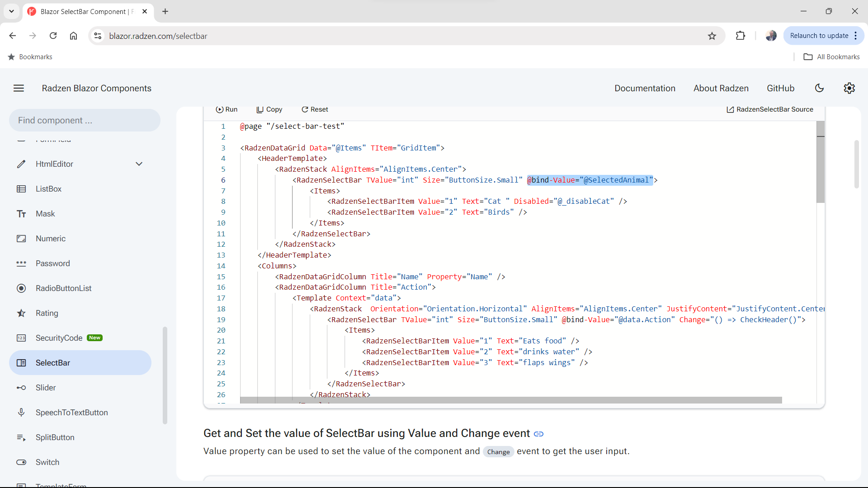Copy the code example
868x488 pixels.
[269, 109]
